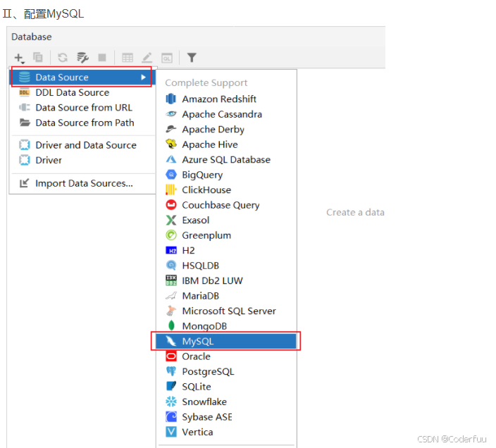Click the Refresh icon in Database toolbar

pos(63,58)
